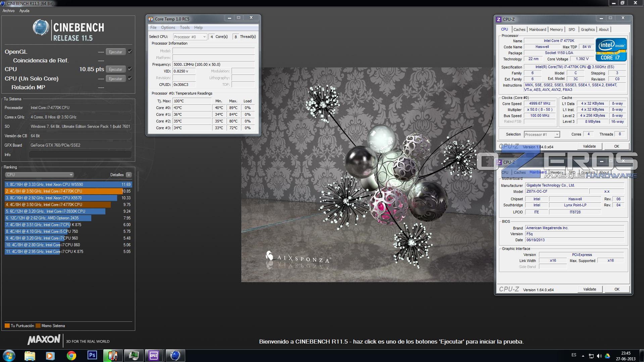The image size is (644, 362).
Task: Select ranking row i7-3930K CPU
Action: [68, 211]
